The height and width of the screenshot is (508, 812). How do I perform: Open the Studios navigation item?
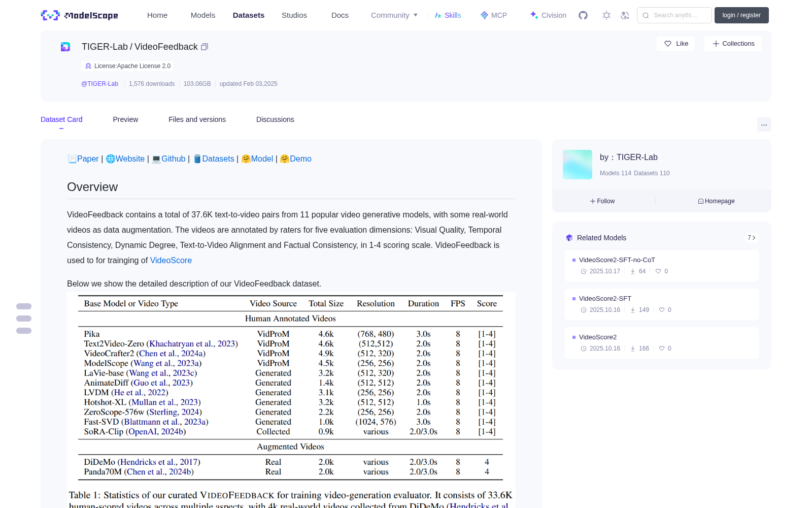click(294, 15)
